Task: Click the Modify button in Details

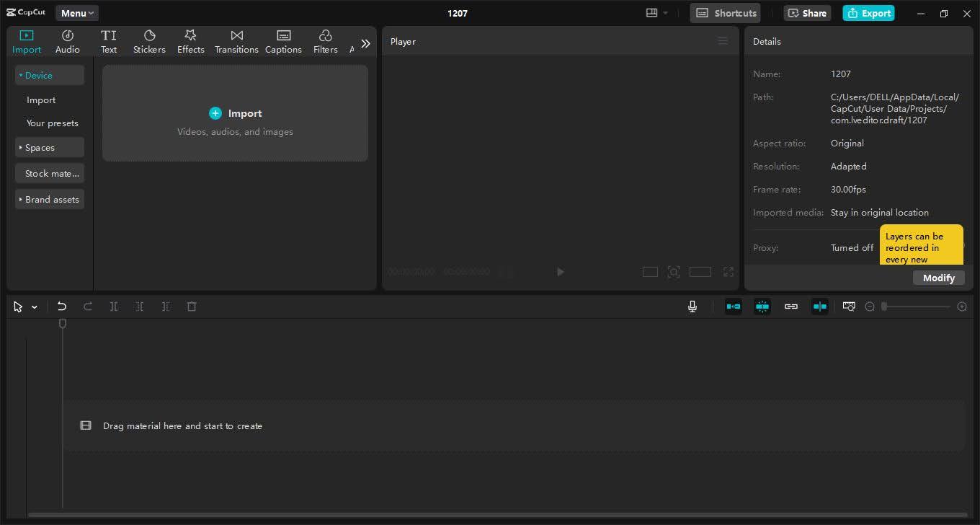Action: coord(938,278)
